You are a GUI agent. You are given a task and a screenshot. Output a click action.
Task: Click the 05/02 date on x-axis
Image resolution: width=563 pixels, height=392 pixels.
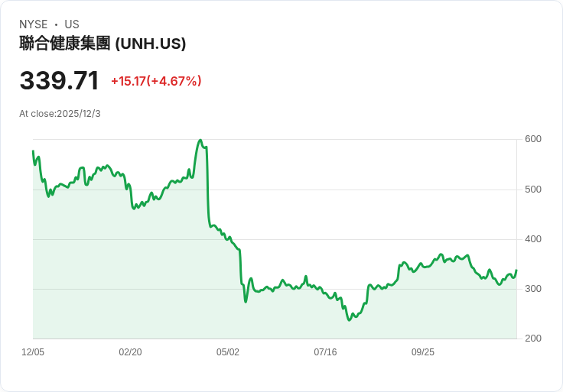[228, 352]
